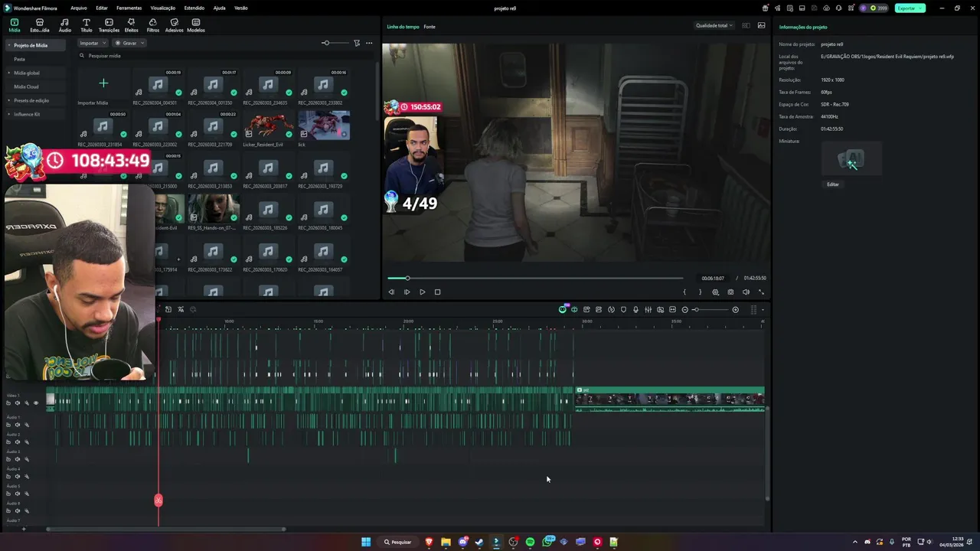
Task: Set mark-out point with the right brace
Action: (x=700, y=292)
